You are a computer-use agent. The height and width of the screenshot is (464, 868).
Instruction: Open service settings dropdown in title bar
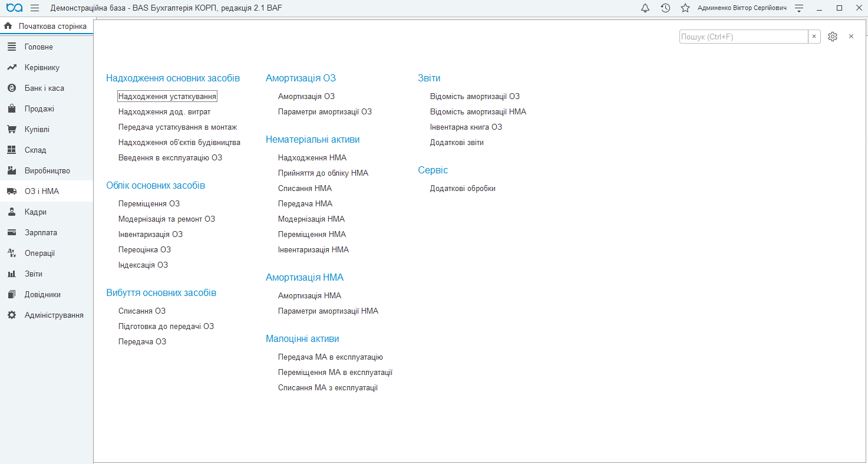(x=799, y=8)
